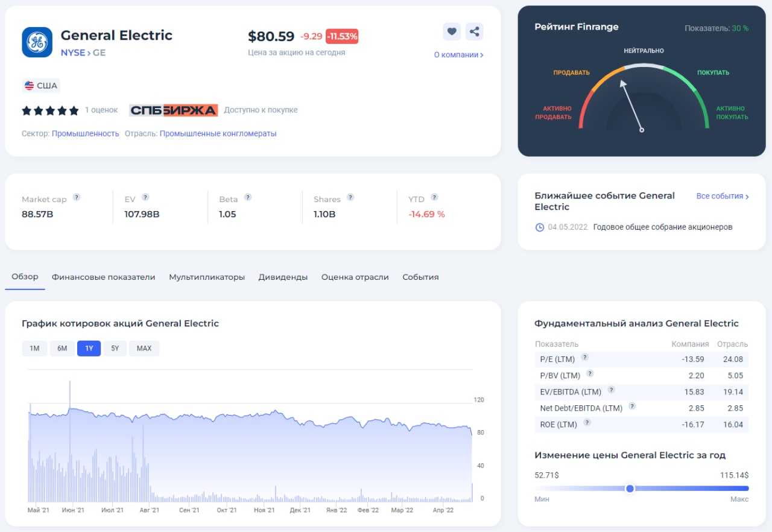Switch to the Дивиденды tab

(x=283, y=277)
